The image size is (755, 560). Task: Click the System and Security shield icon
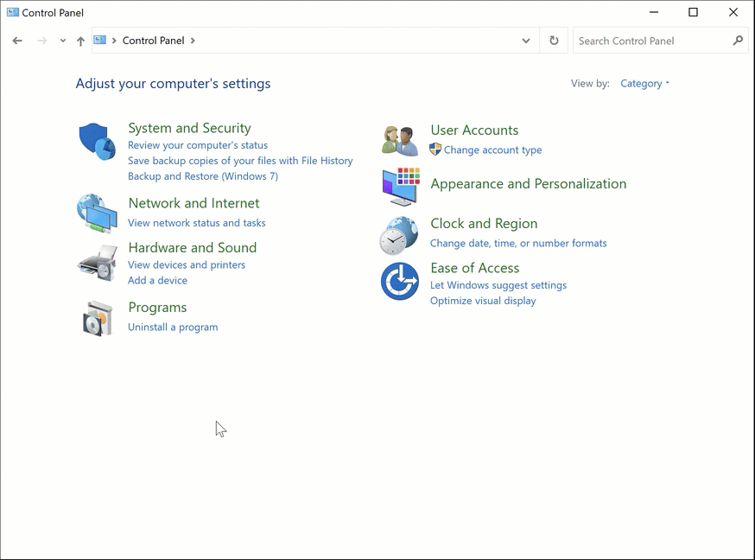click(x=97, y=141)
